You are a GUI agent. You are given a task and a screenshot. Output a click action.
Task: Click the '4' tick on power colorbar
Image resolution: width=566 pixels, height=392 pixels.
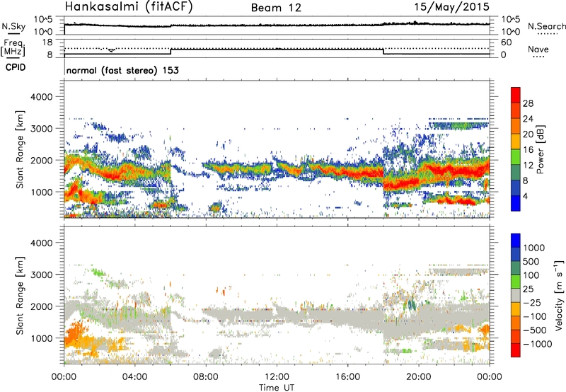525,196
